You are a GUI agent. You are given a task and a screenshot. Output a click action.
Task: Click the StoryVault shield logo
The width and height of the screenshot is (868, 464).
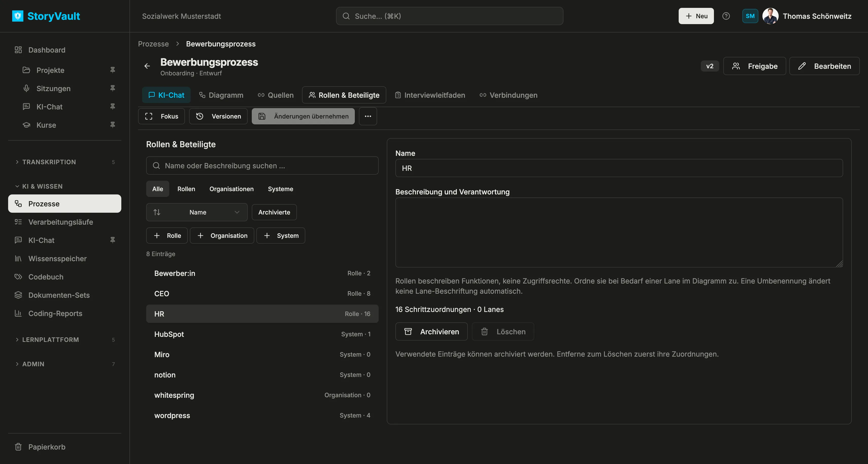pyautogui.click(x=18, y=16)
